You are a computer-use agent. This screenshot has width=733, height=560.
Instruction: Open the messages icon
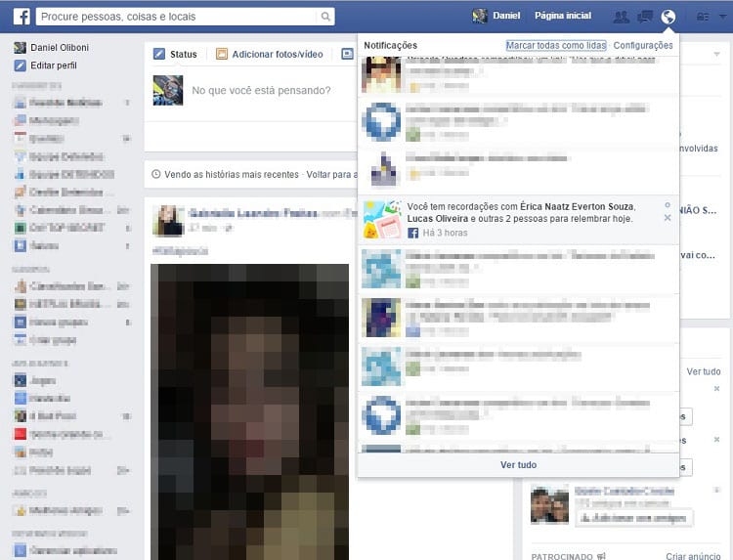pyautogui.click(x=645, y=17)
